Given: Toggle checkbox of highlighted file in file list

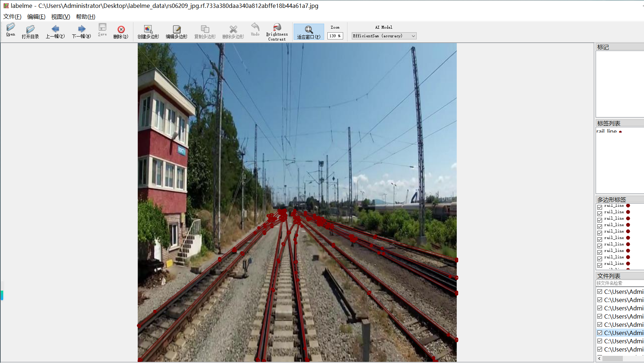Looking at the screenshot, I should click(600, 333).
